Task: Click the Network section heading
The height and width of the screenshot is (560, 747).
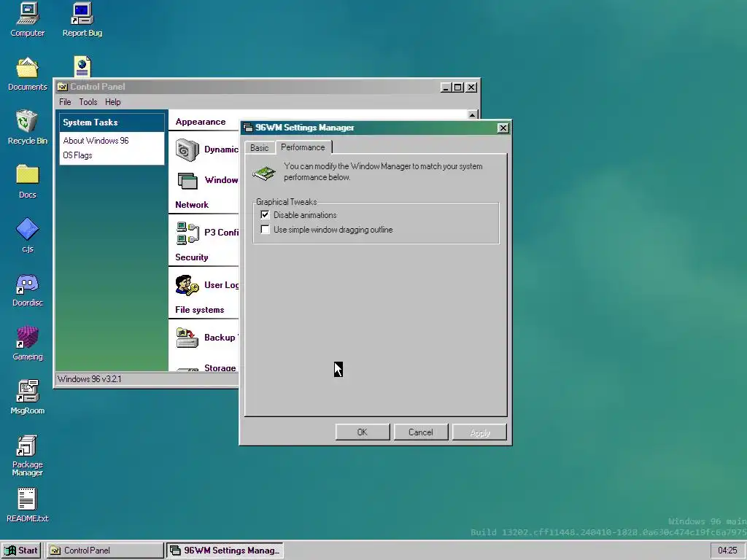Action: tap(192, 205)
